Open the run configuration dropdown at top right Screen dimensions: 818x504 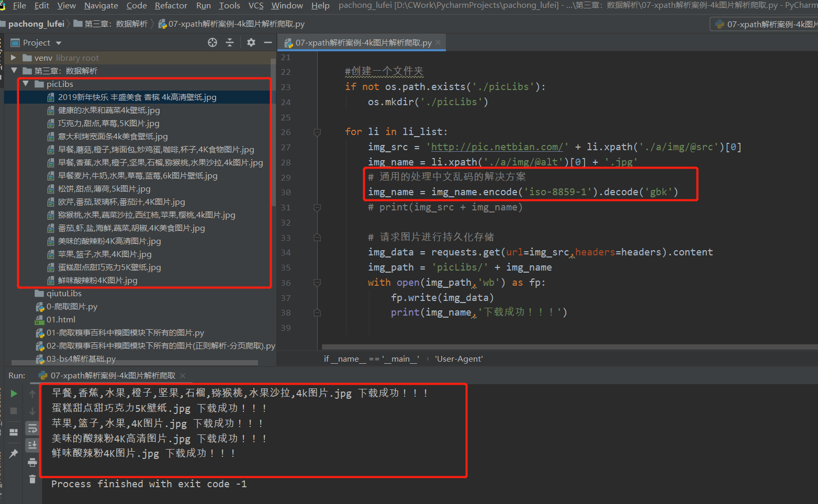point(765,24)
